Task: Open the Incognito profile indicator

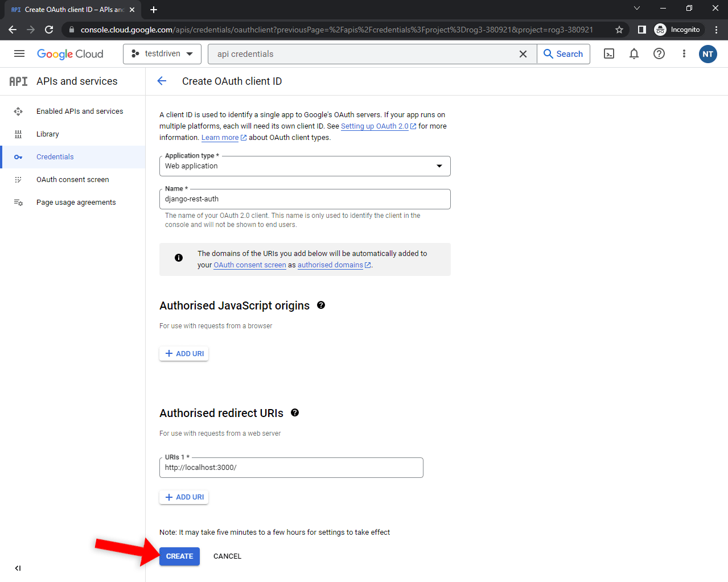Action: (677, 30)
